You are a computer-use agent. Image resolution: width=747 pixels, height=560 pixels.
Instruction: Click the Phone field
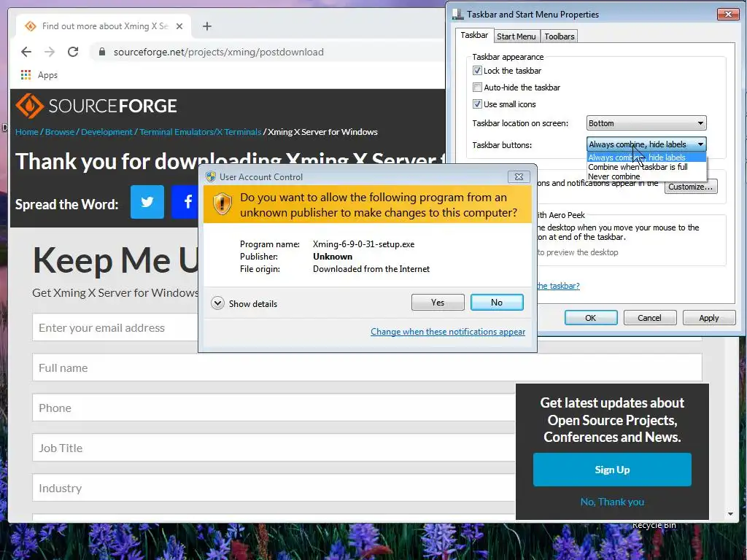click(274, 408)
